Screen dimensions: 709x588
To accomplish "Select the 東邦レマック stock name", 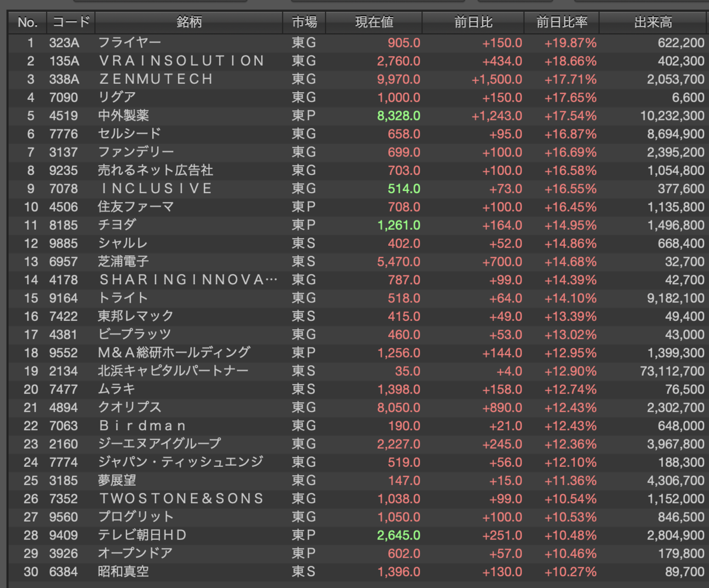I will (136, 316).
